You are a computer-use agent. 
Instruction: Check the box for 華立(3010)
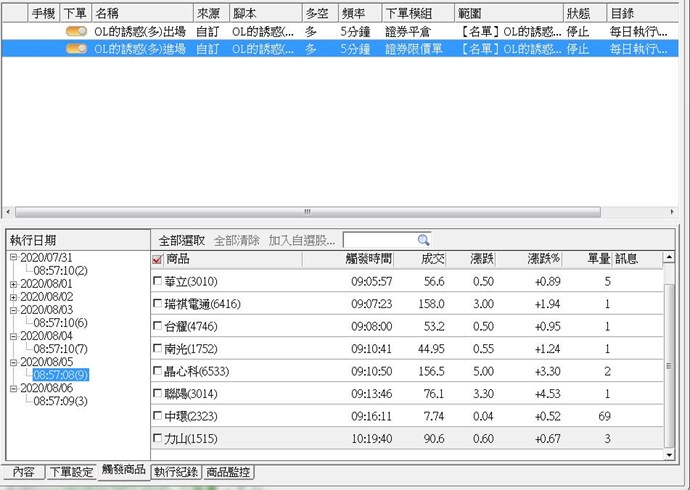[157, 282]
